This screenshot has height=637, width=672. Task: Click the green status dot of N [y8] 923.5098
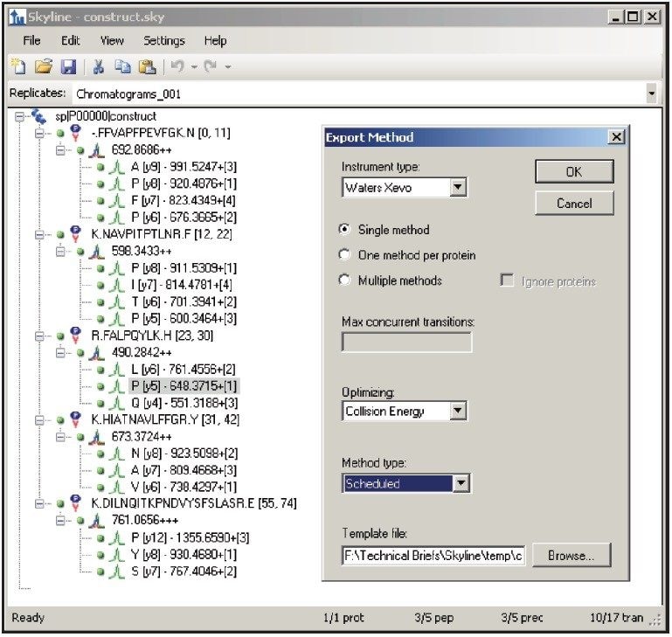click(100, 454)
